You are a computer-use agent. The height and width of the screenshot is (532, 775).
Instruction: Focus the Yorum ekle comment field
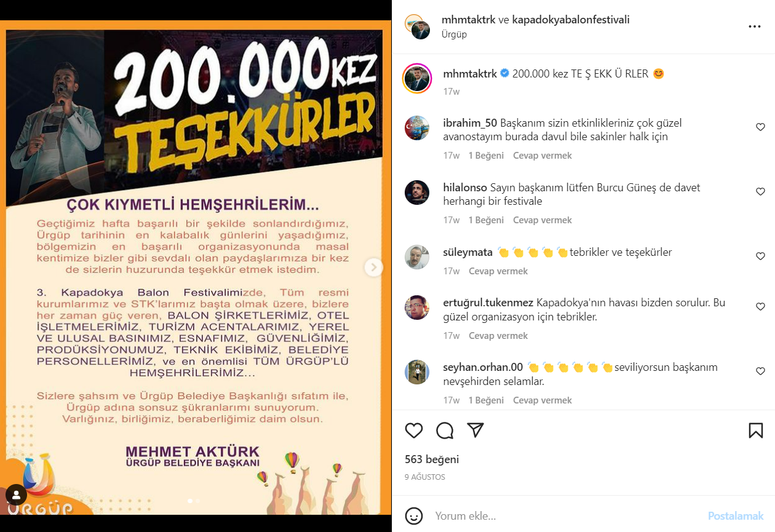[566, 516]
